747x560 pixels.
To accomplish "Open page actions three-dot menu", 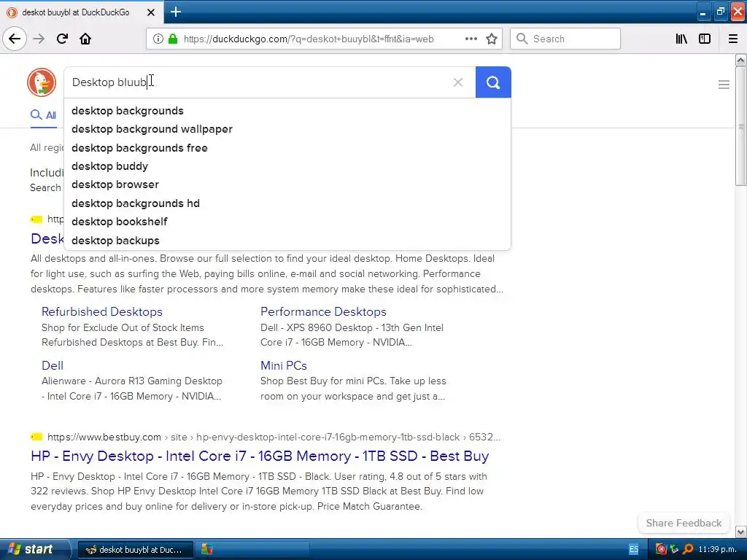I will pos(471,39).
